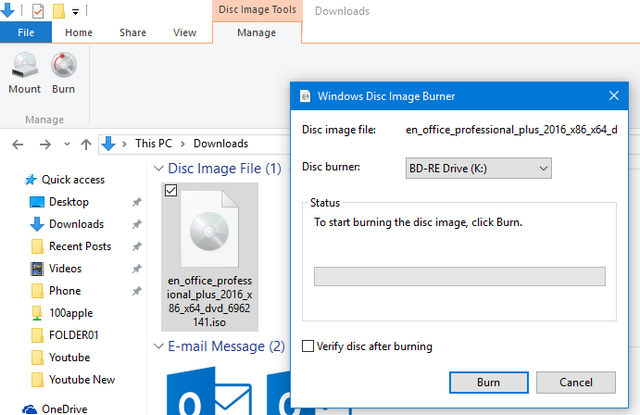Click the disc image file name in dialog
The width and height of the screenshot is (640, 415).
(x=511, y=130)
